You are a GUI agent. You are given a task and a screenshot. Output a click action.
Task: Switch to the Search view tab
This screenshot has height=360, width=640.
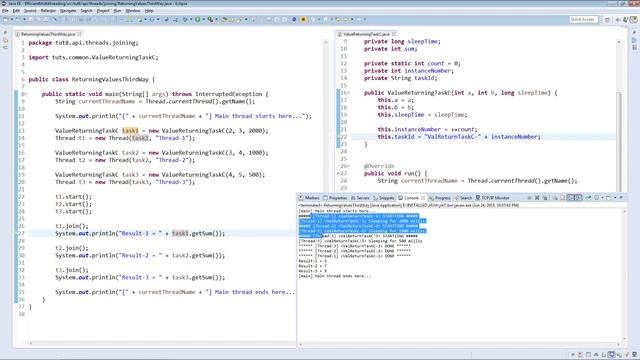[x=463, y=198]
